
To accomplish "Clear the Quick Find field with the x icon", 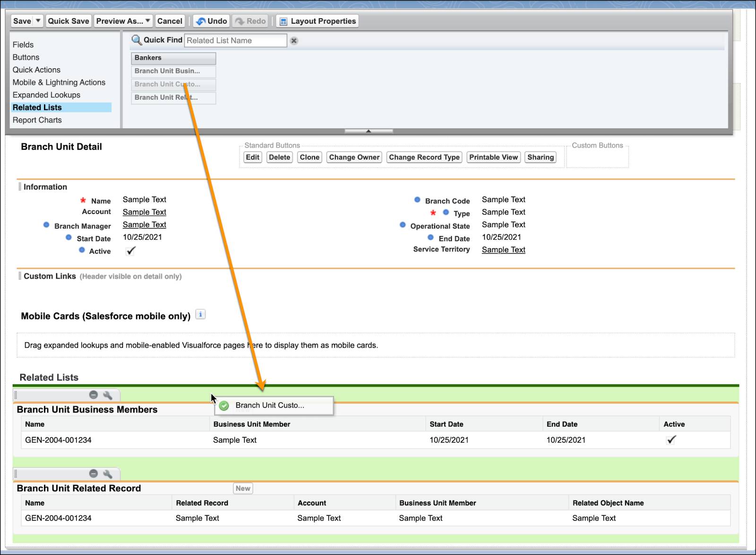I will (294, 41).
